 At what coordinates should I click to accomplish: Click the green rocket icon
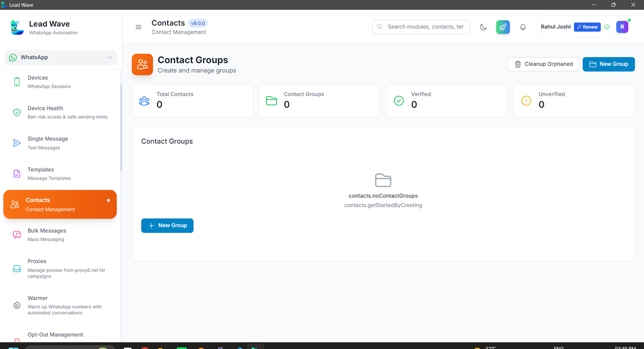click(x=503, y=27)
